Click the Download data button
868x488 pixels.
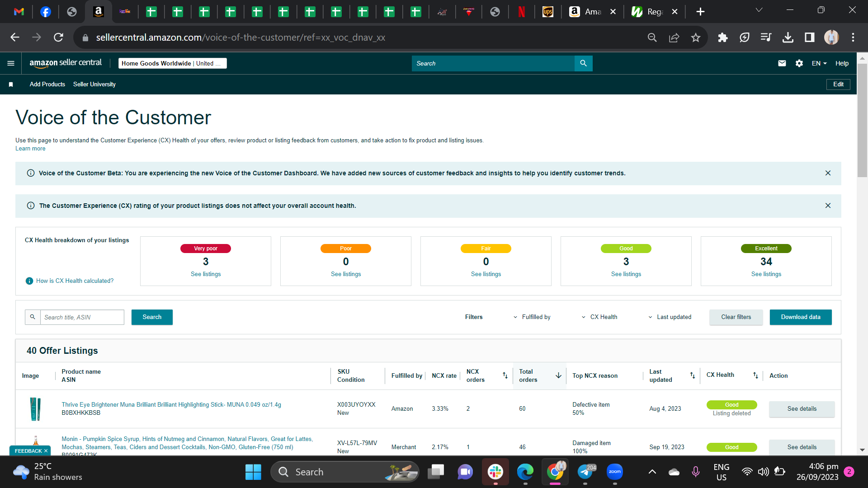(801, 317)
